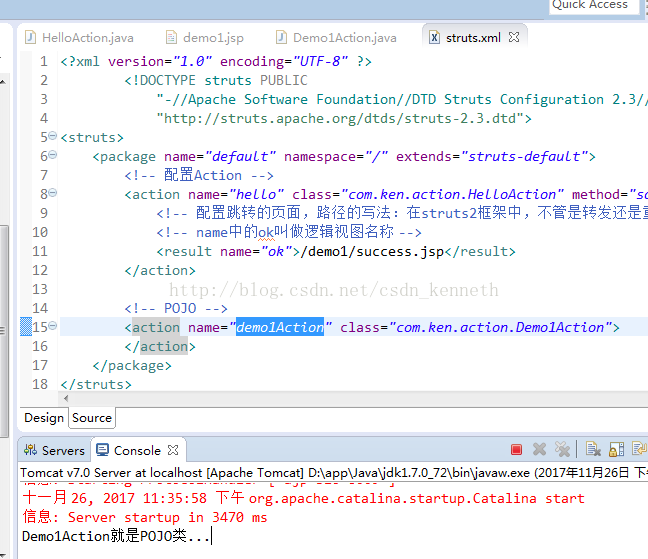Click the closing </action> tag on line 12

160,270
